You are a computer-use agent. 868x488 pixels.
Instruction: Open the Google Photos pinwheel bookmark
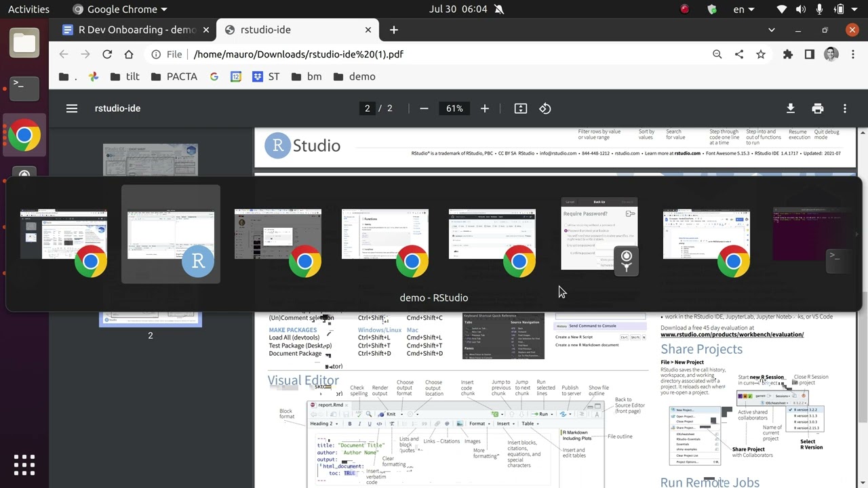(x=94, y=77)
